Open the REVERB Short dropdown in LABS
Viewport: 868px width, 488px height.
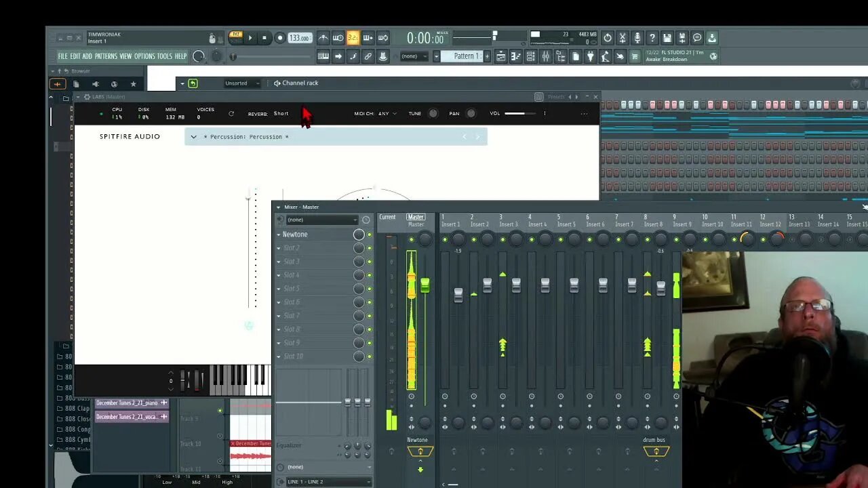point(281,114)
